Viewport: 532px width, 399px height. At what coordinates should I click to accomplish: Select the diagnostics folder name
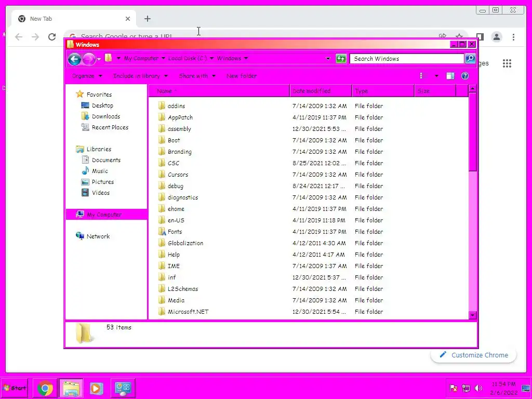(x=182, y=197)
